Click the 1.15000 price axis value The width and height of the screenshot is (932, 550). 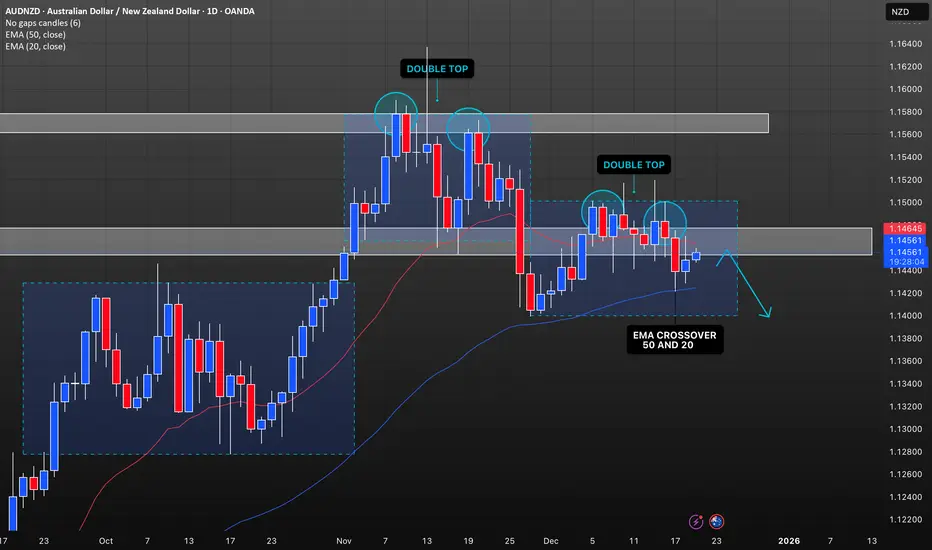pyautogui.click(x=905, y=203)
